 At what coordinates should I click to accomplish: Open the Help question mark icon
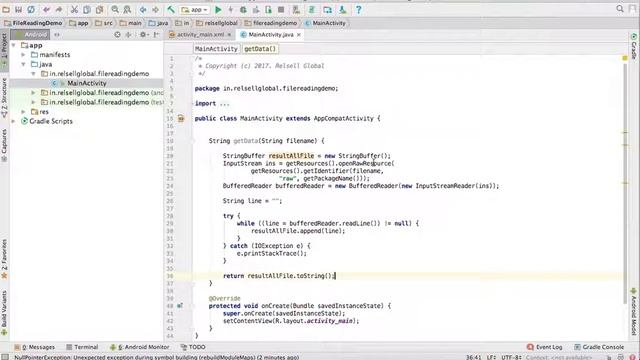click(358, 9)
